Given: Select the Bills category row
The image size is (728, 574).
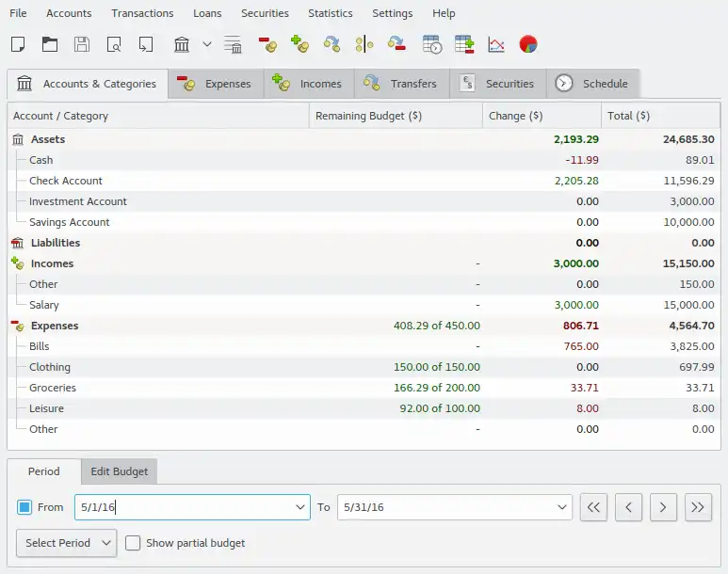Looking at the screenshot, I should [x=364, y=346].
